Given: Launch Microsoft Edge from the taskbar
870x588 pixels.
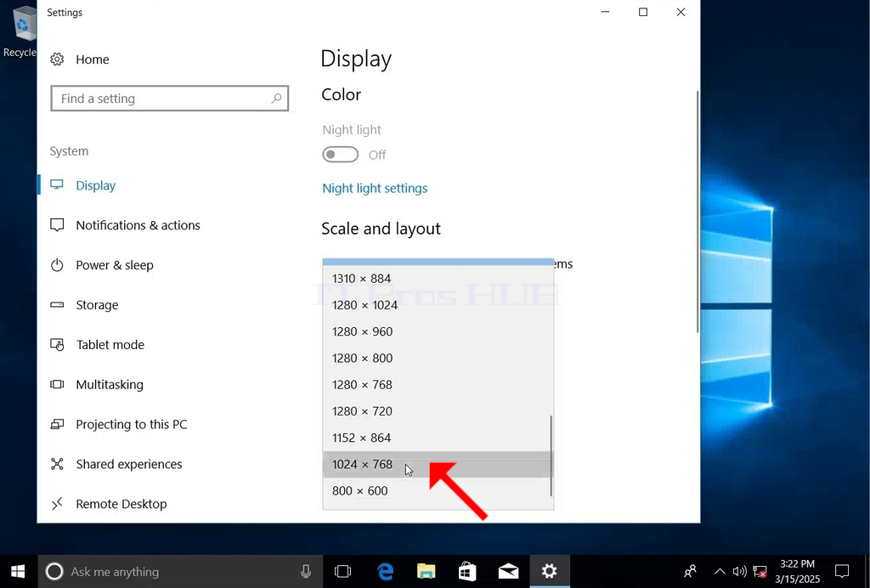Looking at the screenshot, I should click(385, 571).
